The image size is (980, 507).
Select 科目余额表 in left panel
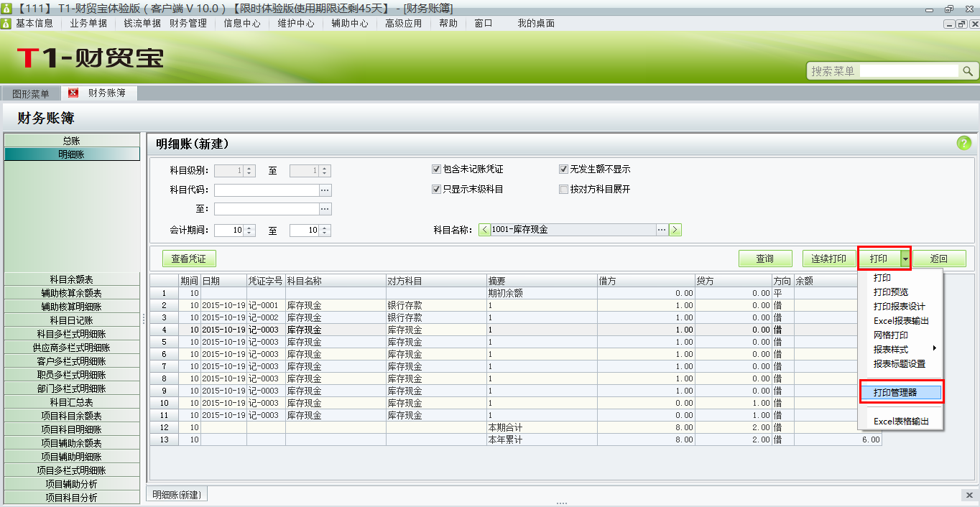(x=72, y=279)
